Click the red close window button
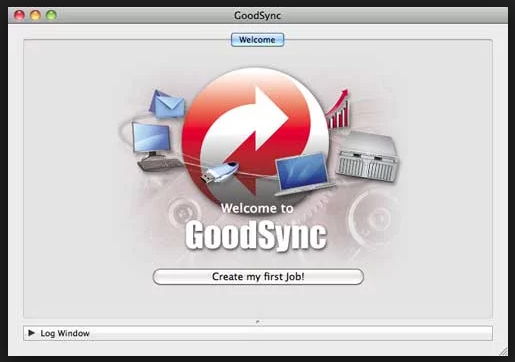This screenshot has height=362, width=515. point(19,15)
